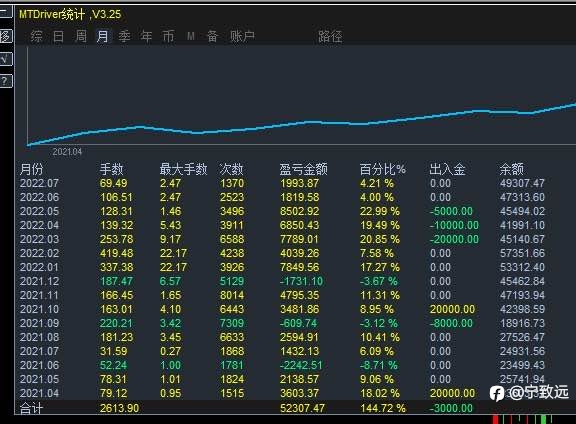Click the 8014 trade count value
This screenshot has height=424, width=576.
coord(232,295)
